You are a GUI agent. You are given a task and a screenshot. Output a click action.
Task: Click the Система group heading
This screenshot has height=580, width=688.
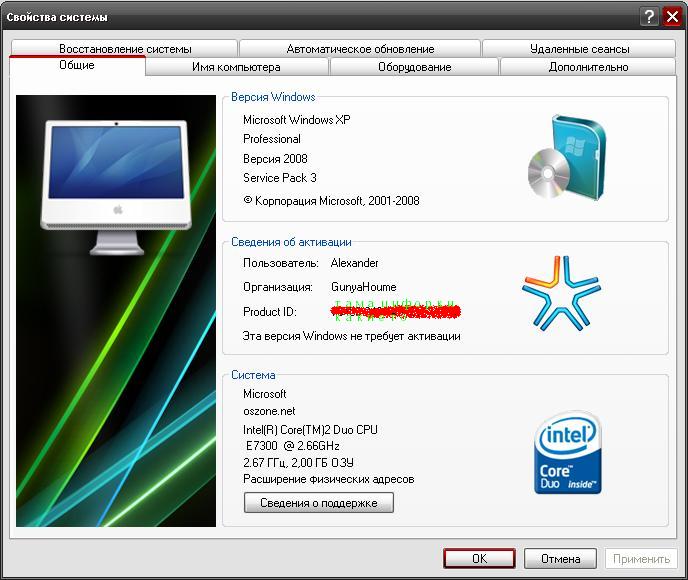[253, 375]
